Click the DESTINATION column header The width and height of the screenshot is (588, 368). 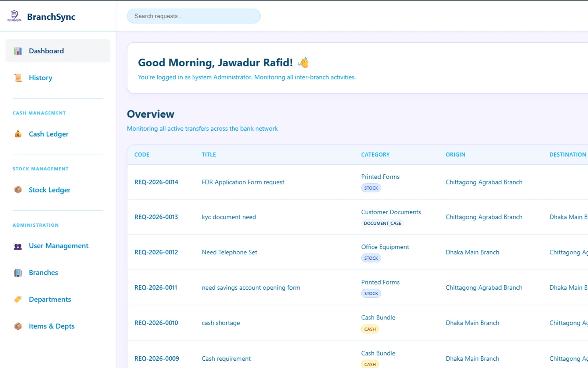point(568,155)
